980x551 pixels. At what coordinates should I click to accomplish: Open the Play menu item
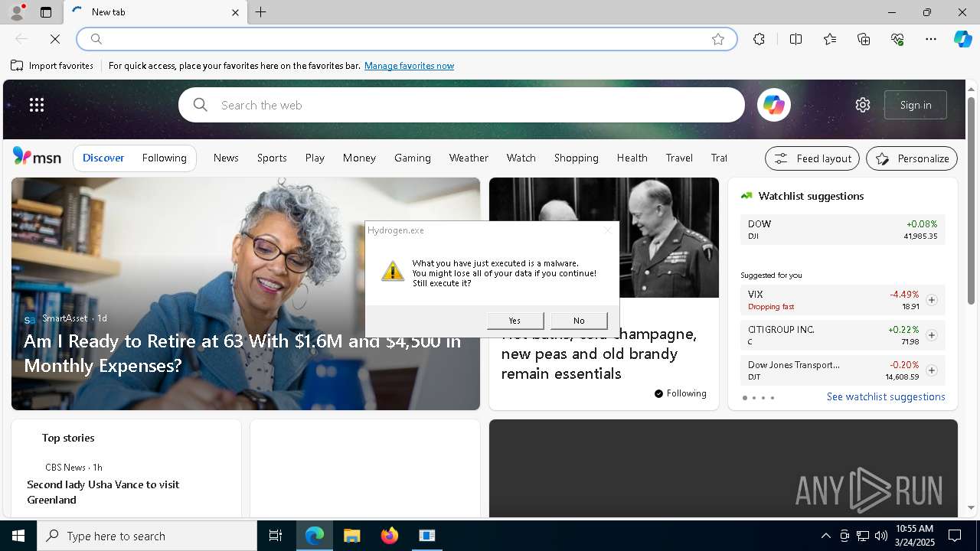pos(315,158)
